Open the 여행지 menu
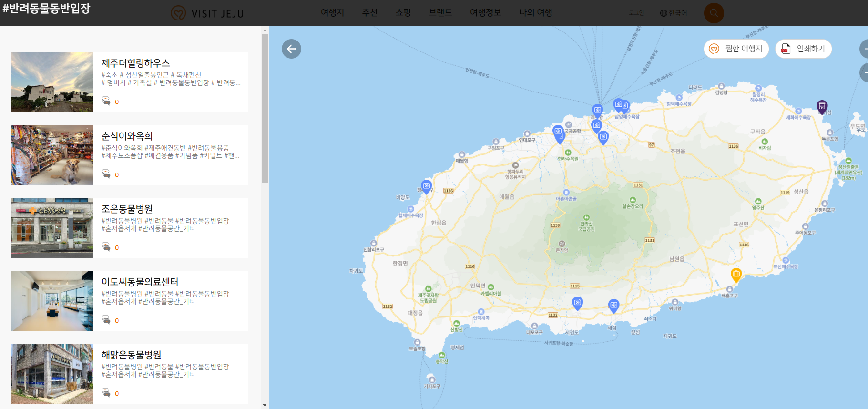Image resolution: width=868 pixels, height=409 pixels. (x=332, y=12)
